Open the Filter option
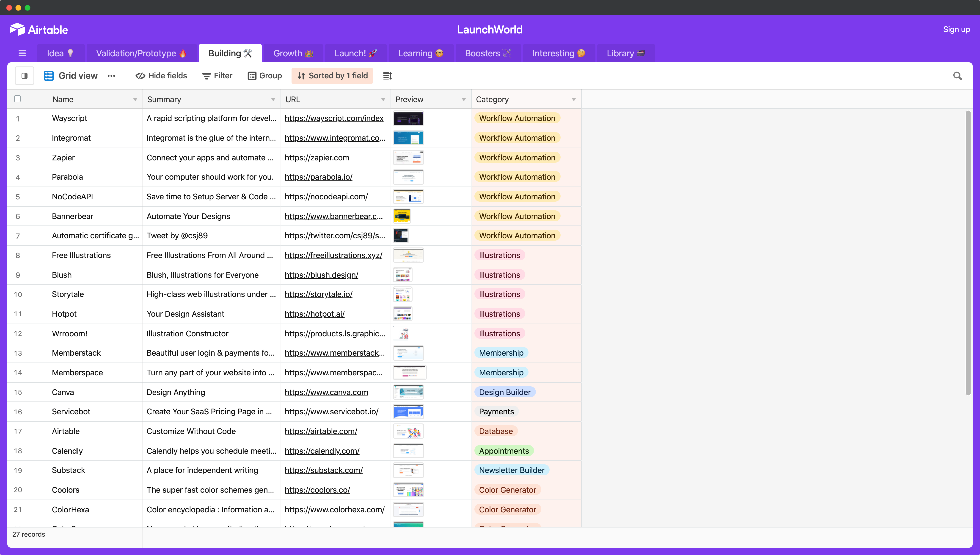Screen dimensions: 980x555 pyautogui.click(x=217, y=76)
